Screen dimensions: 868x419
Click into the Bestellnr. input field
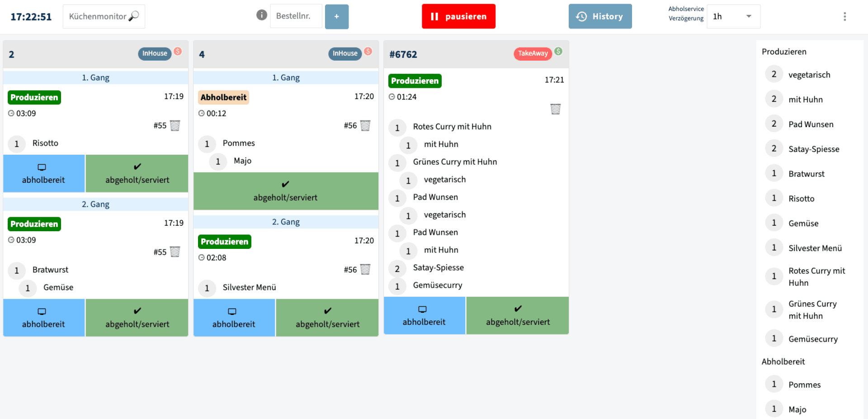tap(296, 16)
